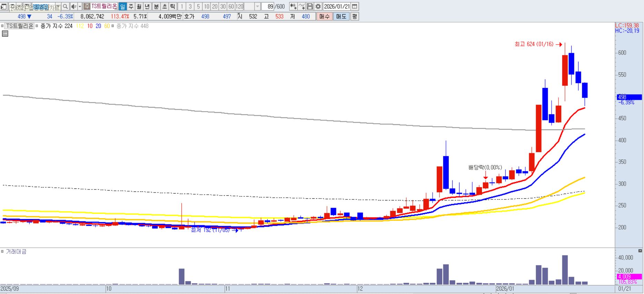Select the 분 minute chart tab
644x294 pixels.
156,7
